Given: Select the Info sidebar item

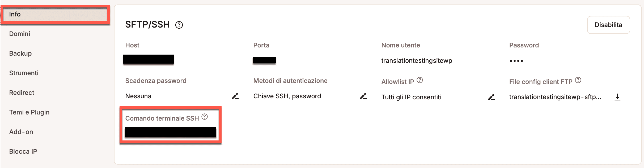Looking at the screenshot, I should [55, 14].
